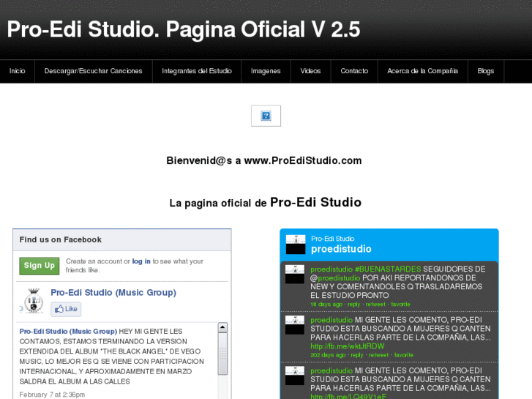
Task: Retweet the 202 days ago tweet
Action: point(378,355)
